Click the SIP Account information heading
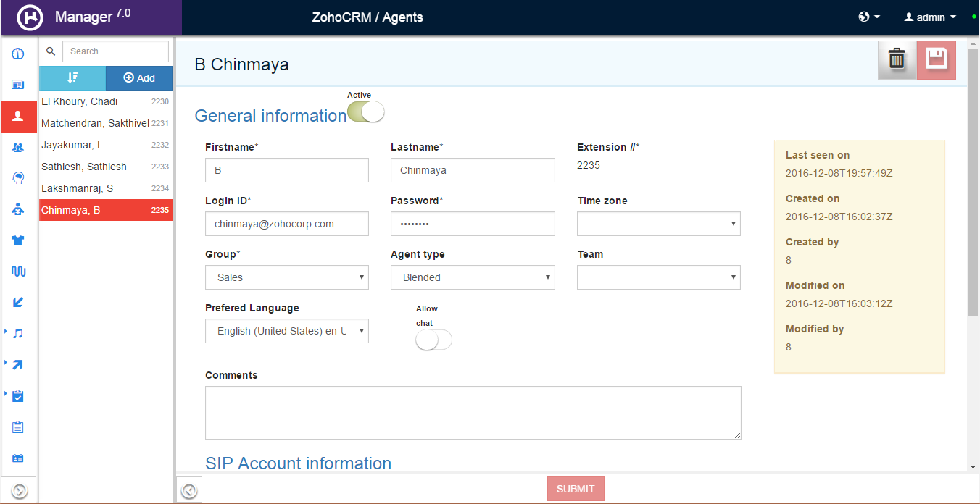The height and width of the screenshot is (504, 980). coord(298,463)
